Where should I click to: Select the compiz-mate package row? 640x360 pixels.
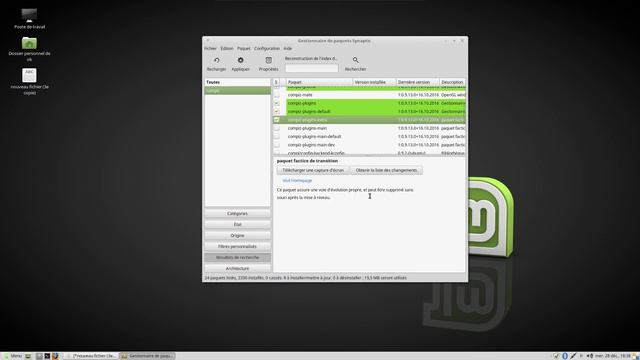point(369,95)
